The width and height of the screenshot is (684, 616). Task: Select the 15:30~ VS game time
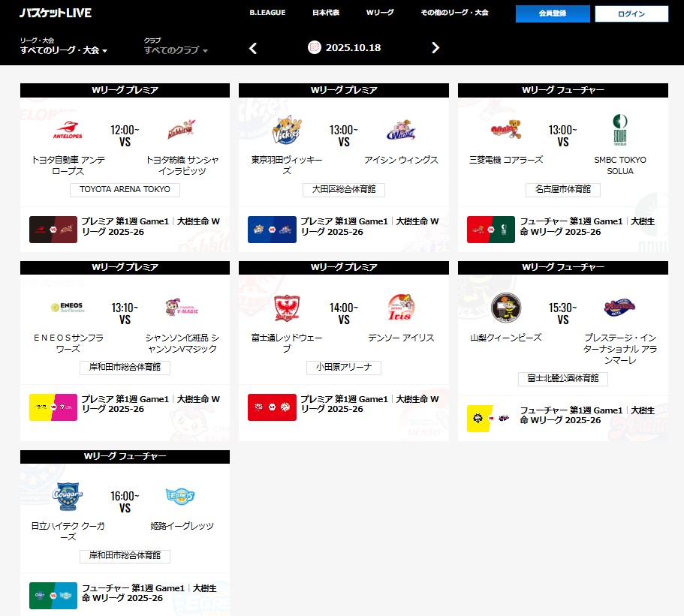pyautogui.click(x=562, y=314)
